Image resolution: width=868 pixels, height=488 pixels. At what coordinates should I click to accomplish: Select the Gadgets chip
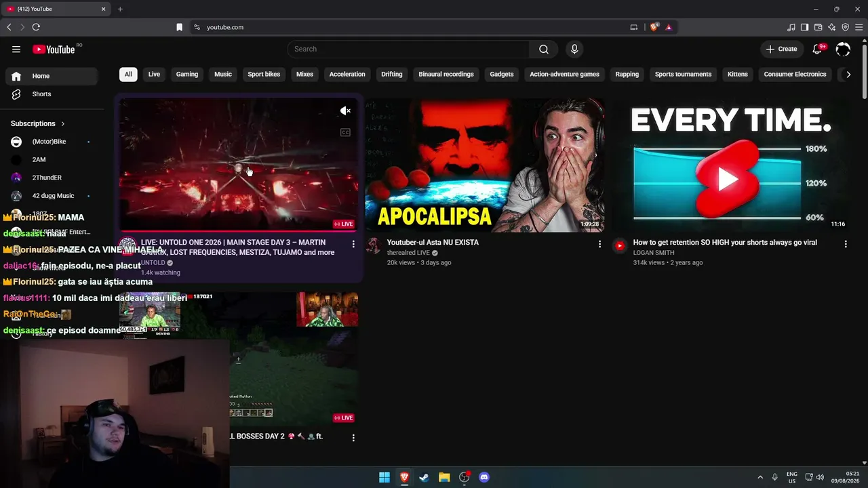[x=502, y=74]
